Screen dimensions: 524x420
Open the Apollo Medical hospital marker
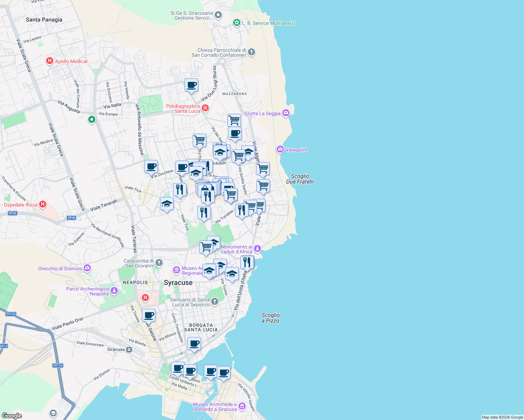tap(49, 61)
